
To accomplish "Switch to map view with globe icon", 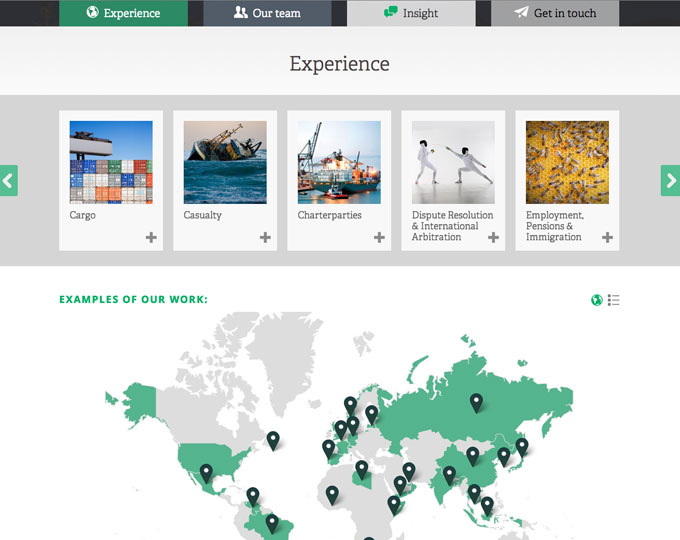I will coord(597,300).
